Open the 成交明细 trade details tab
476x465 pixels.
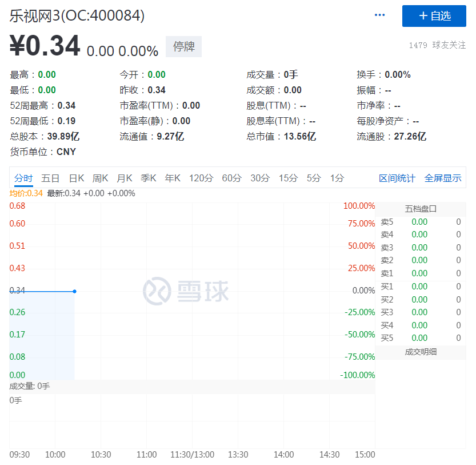(421, 352)
